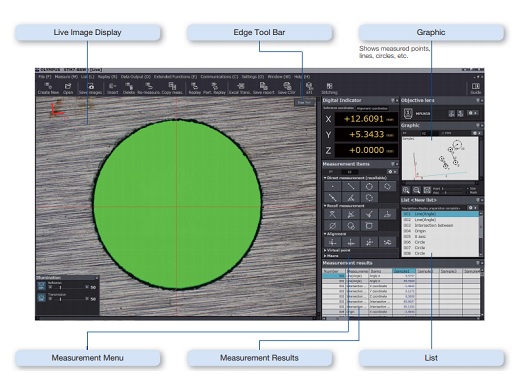This screenshot has height=390, width=520.
Task: Expand the Macro section
Action: 325,256
